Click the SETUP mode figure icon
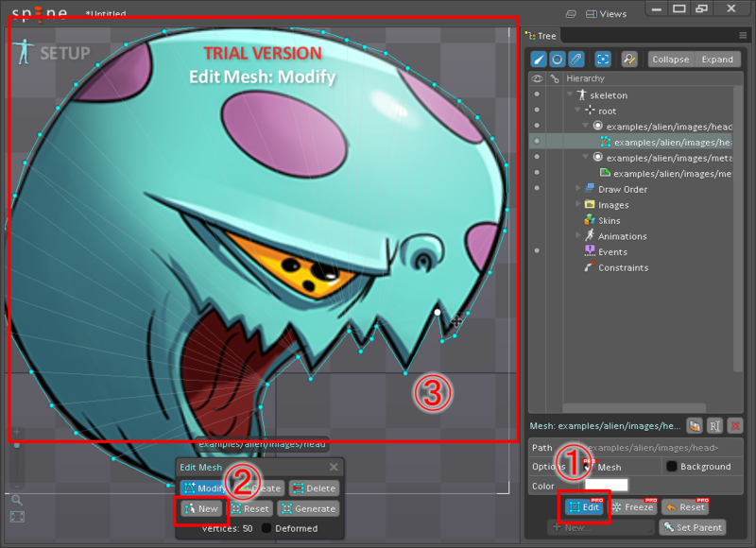This screenshot has height=548, width=756. pos(23,53)
